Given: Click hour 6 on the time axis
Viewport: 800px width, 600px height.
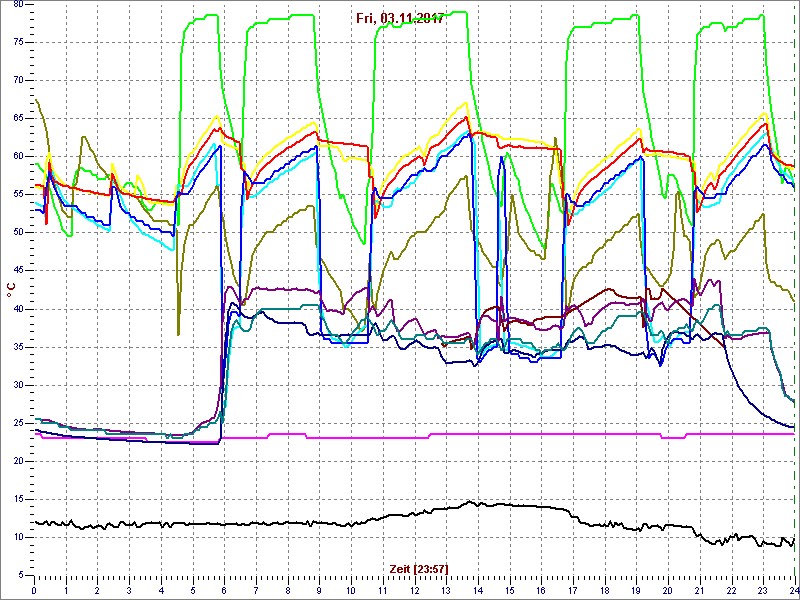Looking at the screenshot, I should (x=224, y=589).
